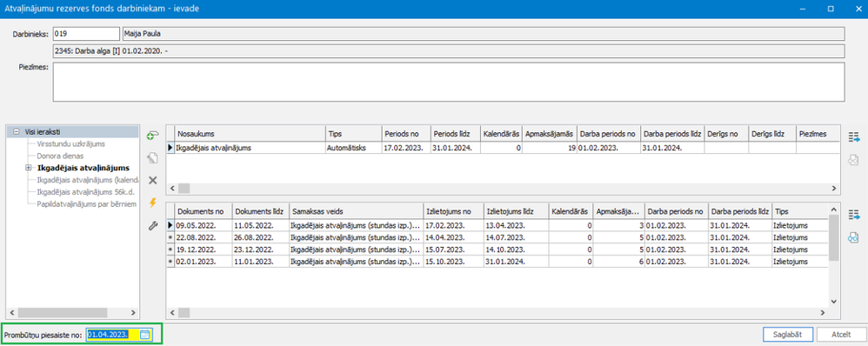The width and height of the screenshot is (868, 346).
Task: Add a new reserve fund record
Action: (153, 136)
